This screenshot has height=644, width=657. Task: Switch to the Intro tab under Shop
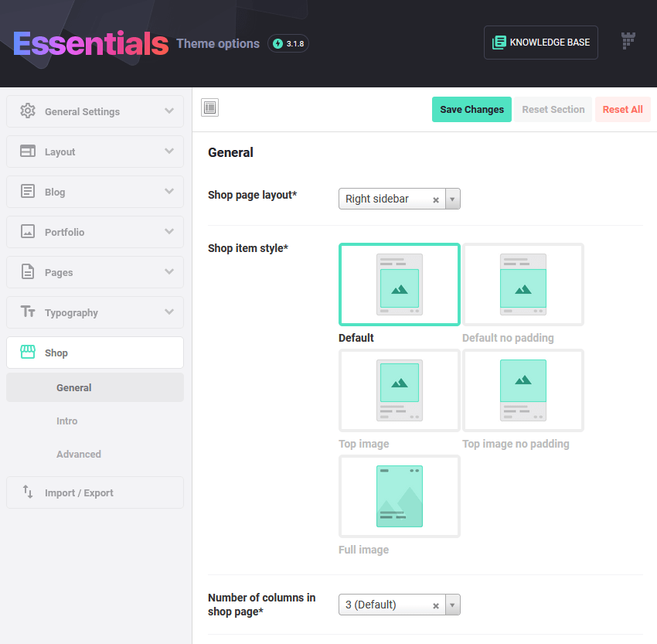(x=67, y=421)
